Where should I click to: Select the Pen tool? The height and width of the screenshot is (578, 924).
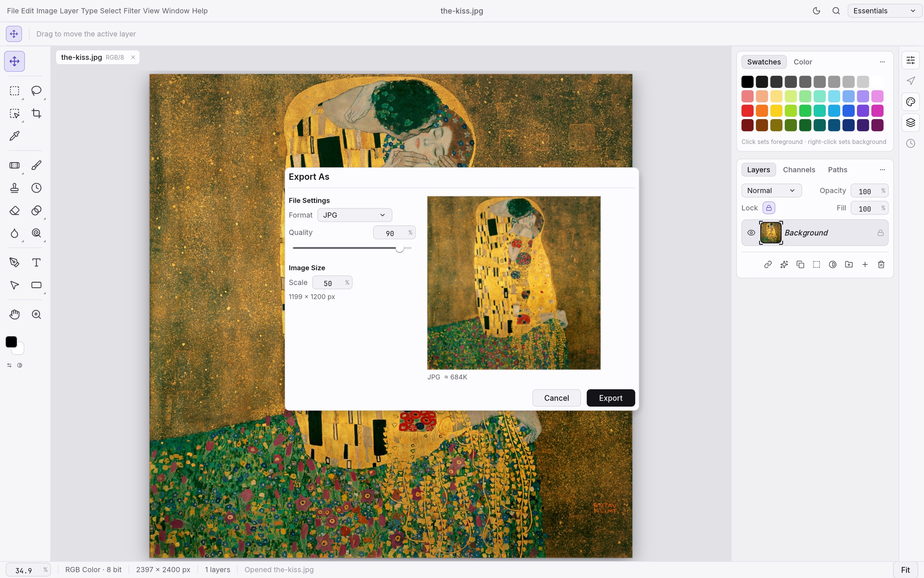(x=14, y=262)
